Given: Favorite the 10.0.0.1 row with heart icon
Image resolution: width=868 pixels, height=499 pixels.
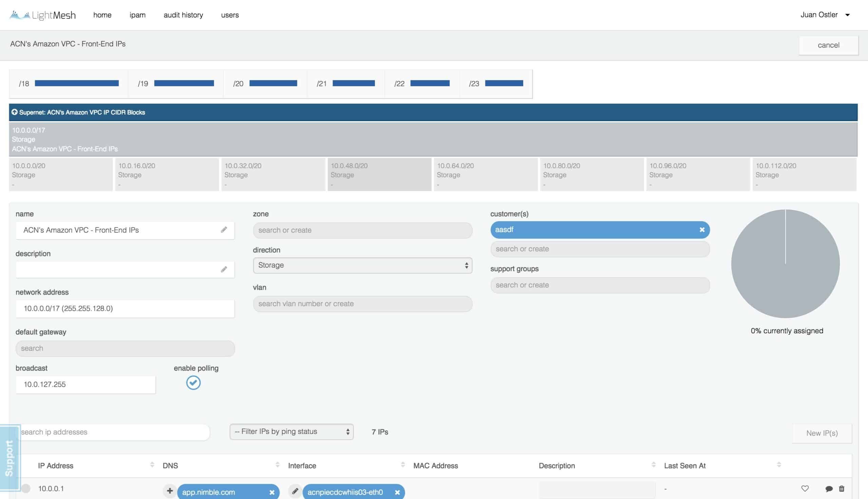Looking at the screenshot, I should click(x=805, y=489).
